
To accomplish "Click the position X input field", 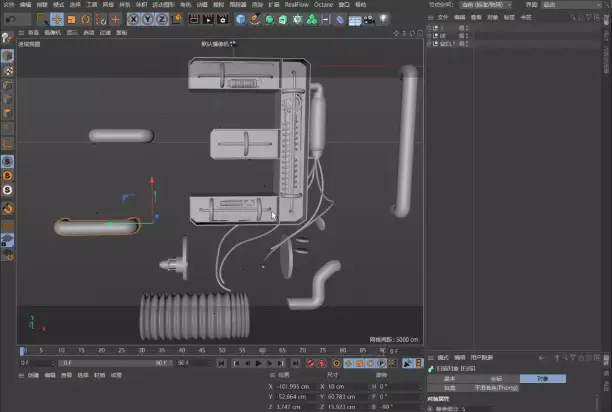I will (x=295, y=387).
